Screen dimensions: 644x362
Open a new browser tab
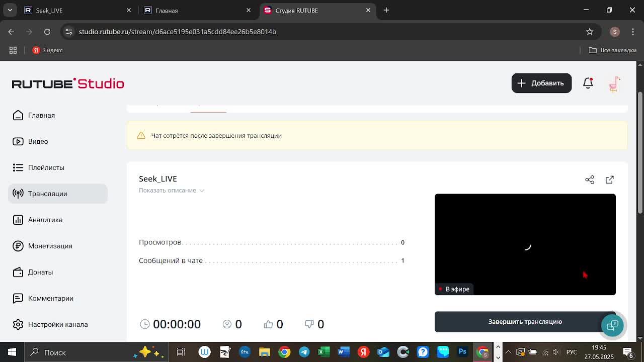(x=386, y=10)
